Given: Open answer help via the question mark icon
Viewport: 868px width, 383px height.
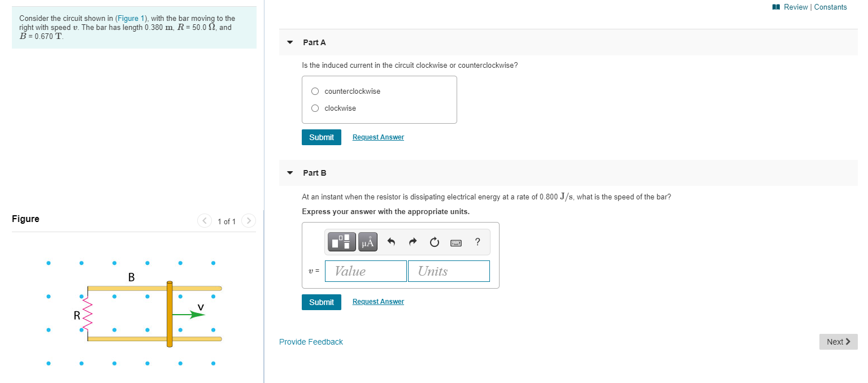Looking at the screenshot, I should [477, 242].
